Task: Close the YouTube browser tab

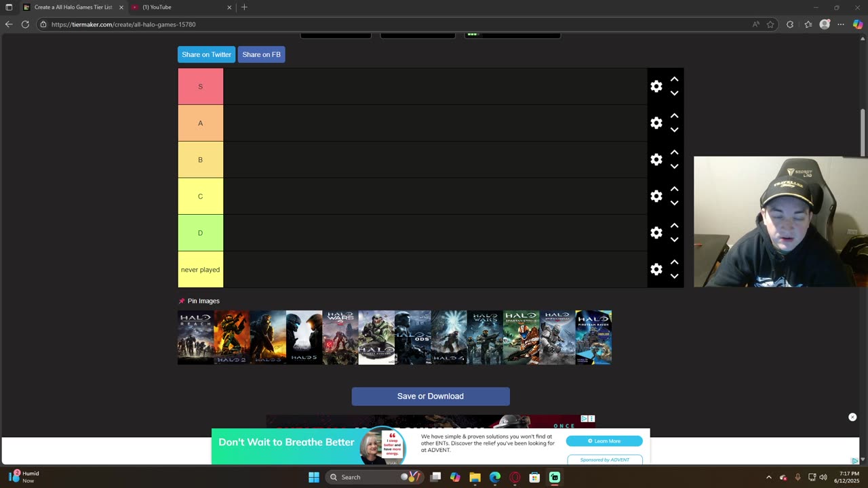Action: click(x=229, y=7)
